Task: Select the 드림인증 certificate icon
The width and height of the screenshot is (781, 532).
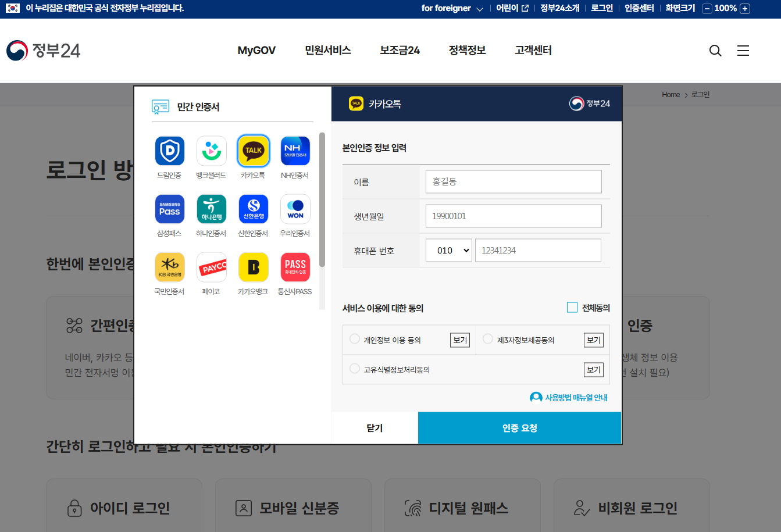Action: pos(169,151)
